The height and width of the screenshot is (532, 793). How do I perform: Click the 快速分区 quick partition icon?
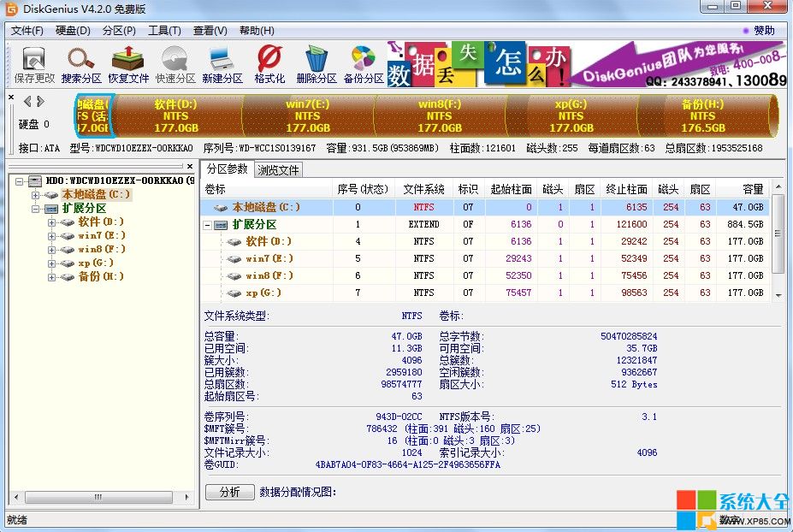point(175,65)
